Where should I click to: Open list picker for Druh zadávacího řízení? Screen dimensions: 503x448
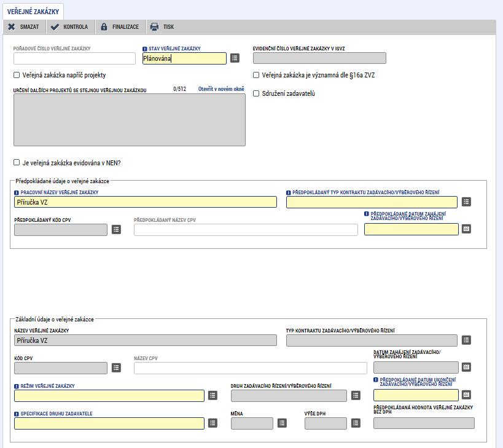point(356,395)
